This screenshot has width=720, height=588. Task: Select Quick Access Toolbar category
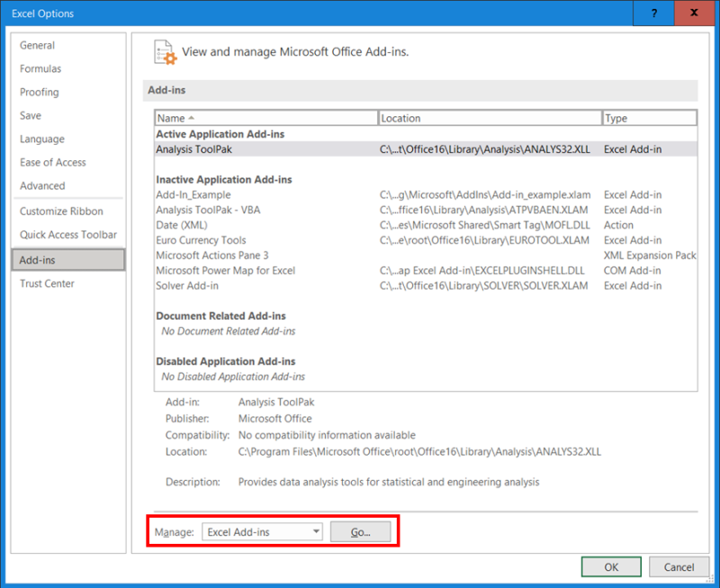click(68, 235)
